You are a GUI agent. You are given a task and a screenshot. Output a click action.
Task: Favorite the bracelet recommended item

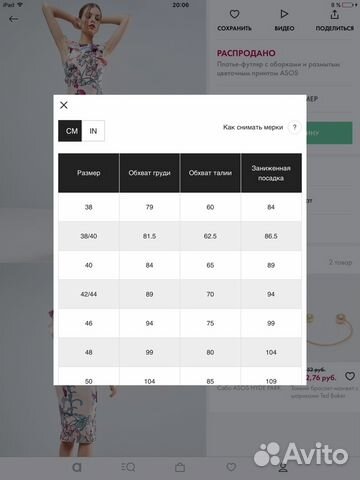pos(350,376)
